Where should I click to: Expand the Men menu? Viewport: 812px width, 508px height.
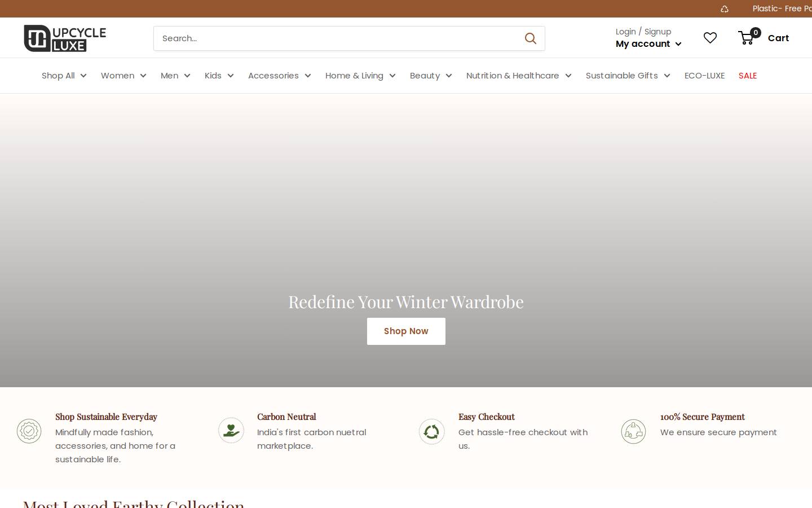tap(175, 76)
